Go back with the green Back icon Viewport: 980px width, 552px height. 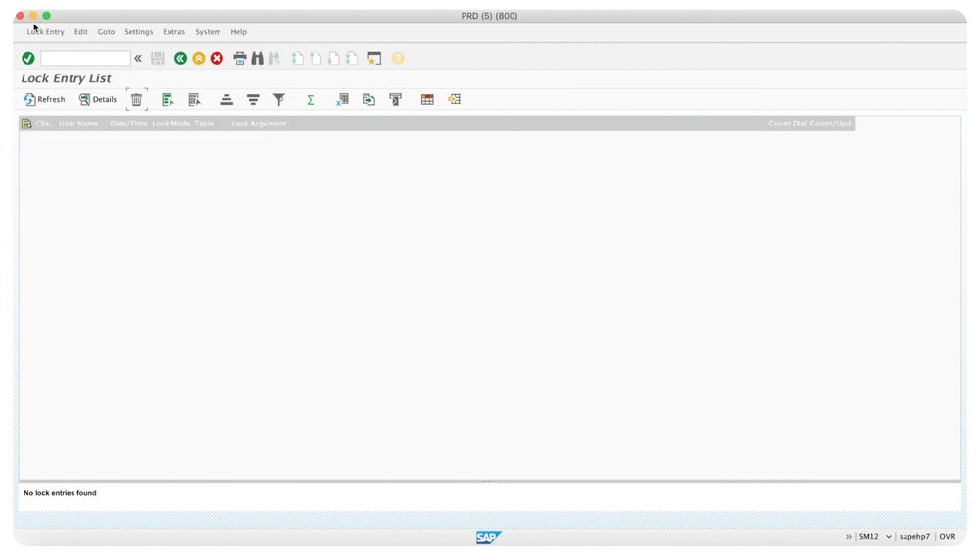[180, 58]
